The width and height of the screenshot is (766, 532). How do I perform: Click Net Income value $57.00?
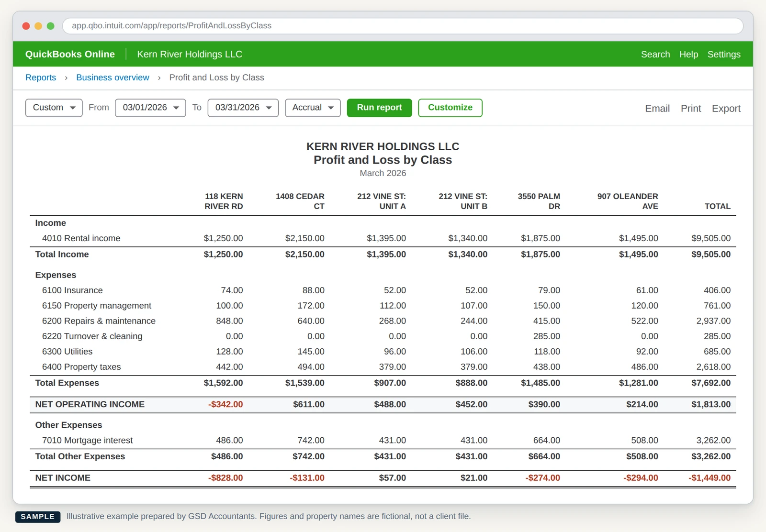coord(392,477)
